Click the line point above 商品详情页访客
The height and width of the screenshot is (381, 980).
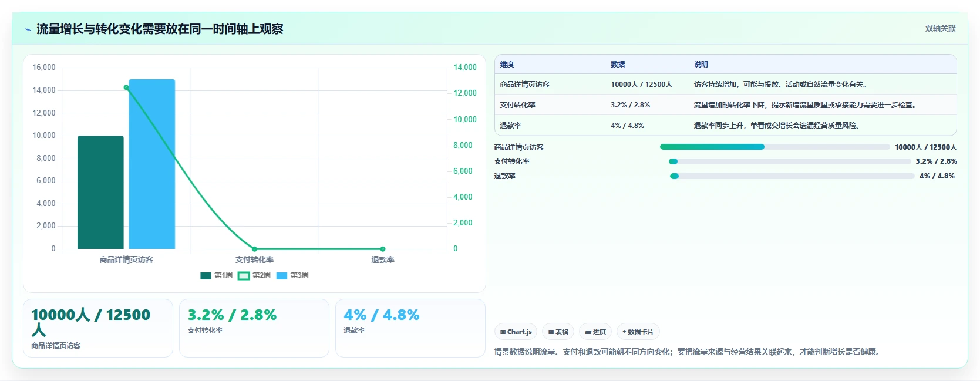126,87
